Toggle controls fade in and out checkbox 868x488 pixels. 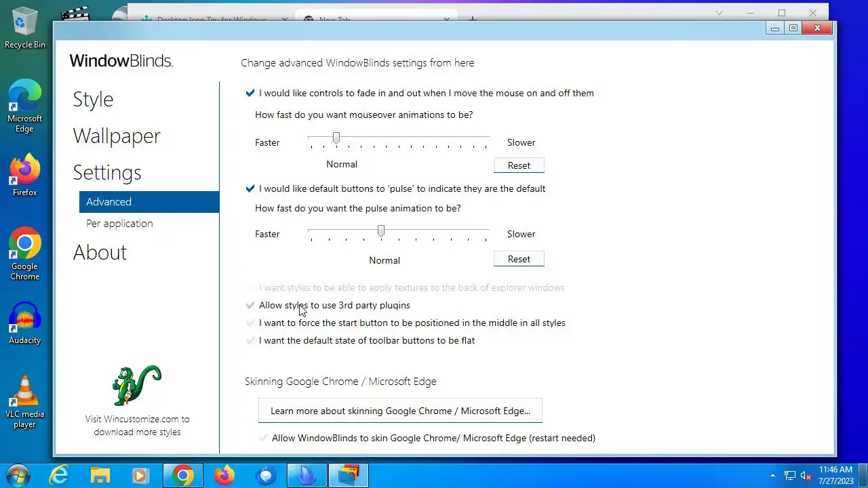point(250,93)
